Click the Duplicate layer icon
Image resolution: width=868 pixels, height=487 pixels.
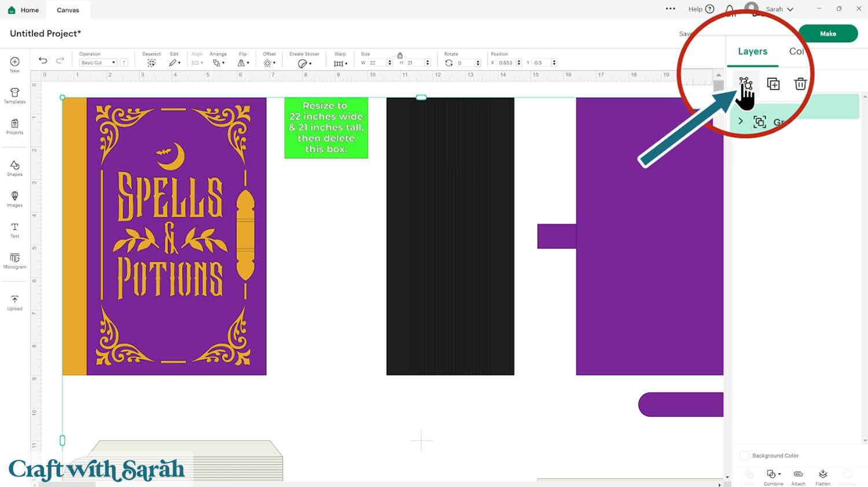[x=773, y=85]
